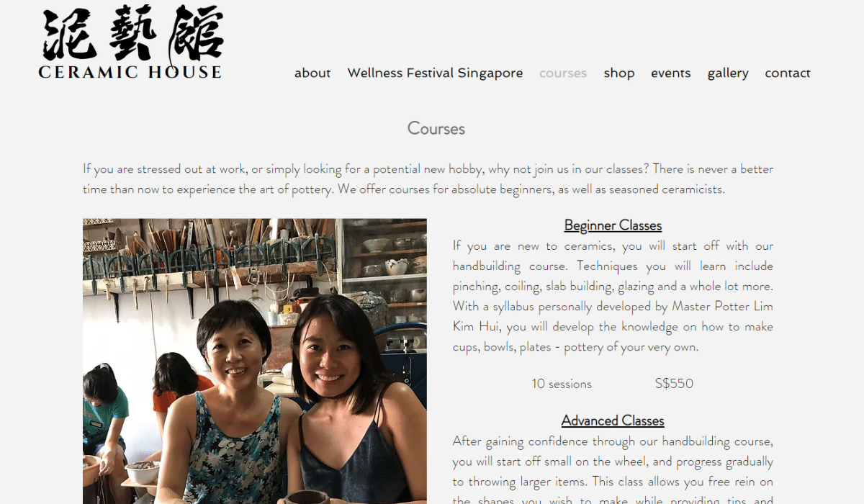Open the about page
Screen dimensions: 864x504
[x=312, y=73]
